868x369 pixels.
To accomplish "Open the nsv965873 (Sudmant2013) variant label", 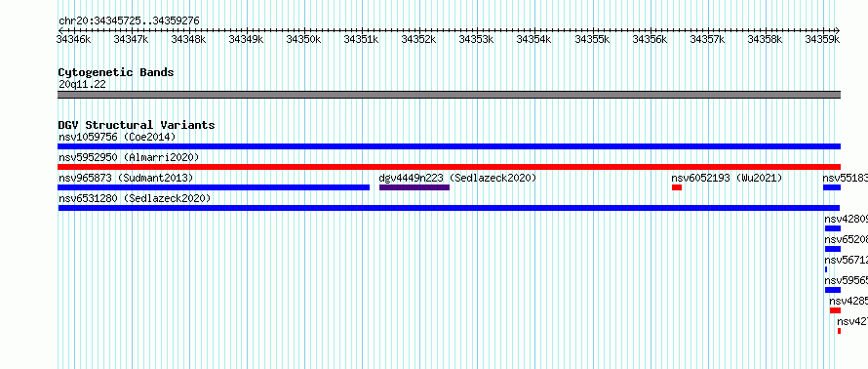I will point(126,178).
